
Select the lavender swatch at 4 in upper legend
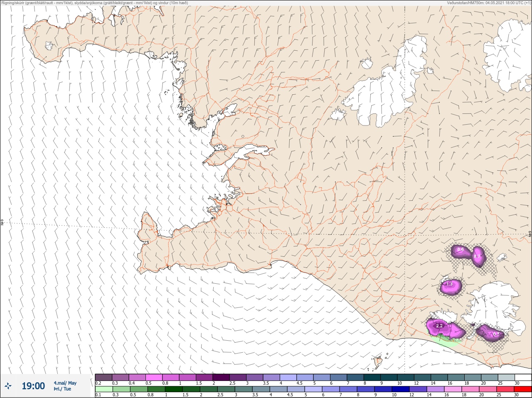(288, 377)
